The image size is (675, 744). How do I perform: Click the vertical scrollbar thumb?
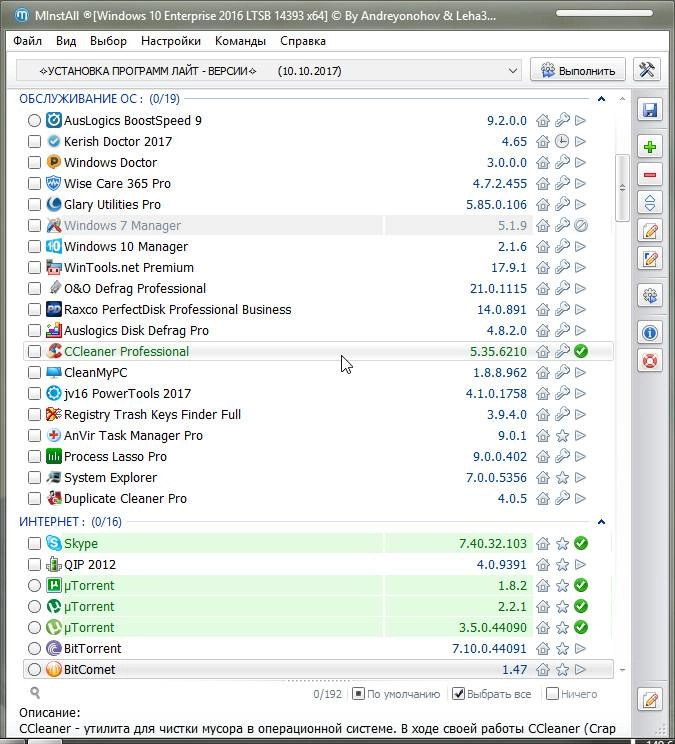pyautogui.click(x=622, y=188)
